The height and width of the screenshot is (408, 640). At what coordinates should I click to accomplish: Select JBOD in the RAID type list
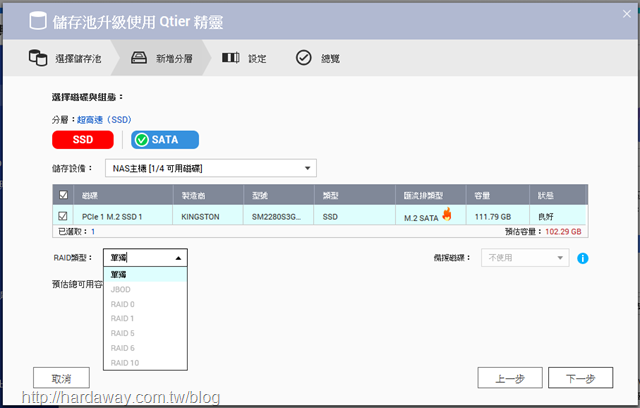[145, 290]
